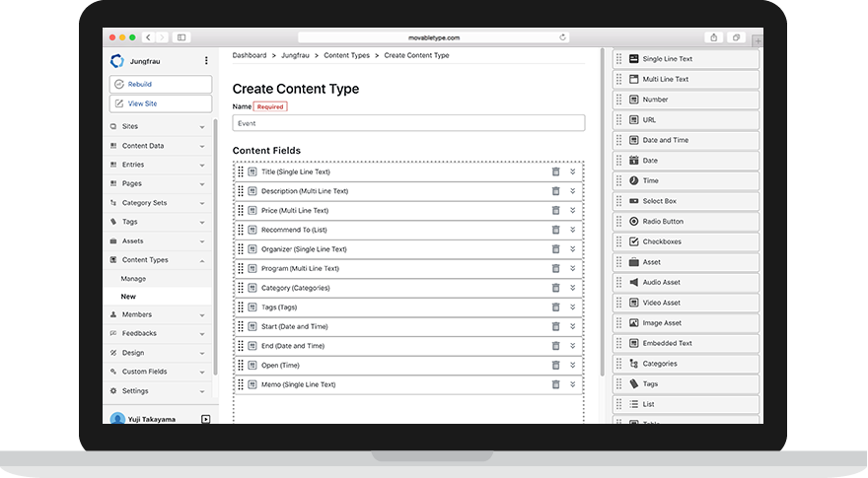Expand the Entries sidebar menu
The image size is (868, 478).
158,165
